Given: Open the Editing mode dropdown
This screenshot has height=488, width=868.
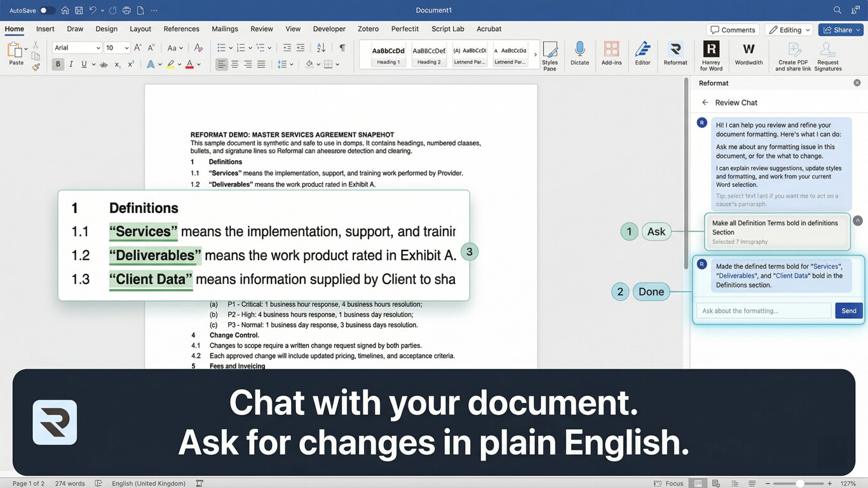Looking at the screenshot, I should (x=789, y=30).
